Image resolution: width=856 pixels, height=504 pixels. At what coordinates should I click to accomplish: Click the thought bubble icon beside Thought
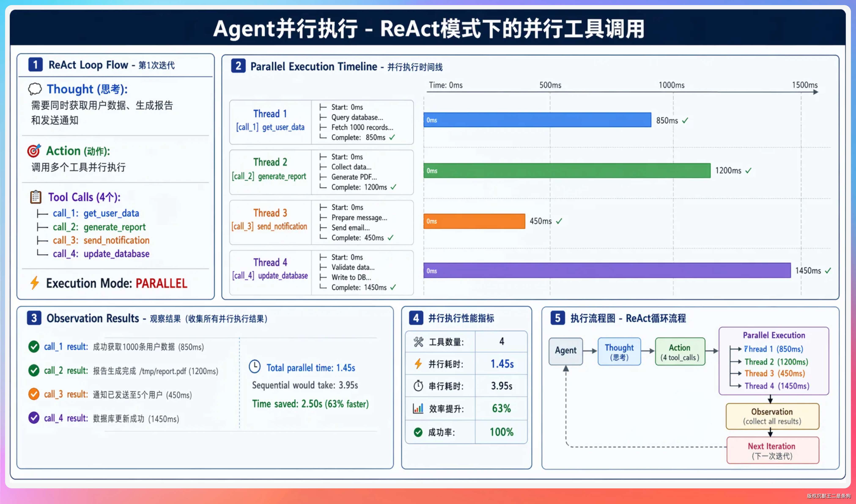coord(35,89)
